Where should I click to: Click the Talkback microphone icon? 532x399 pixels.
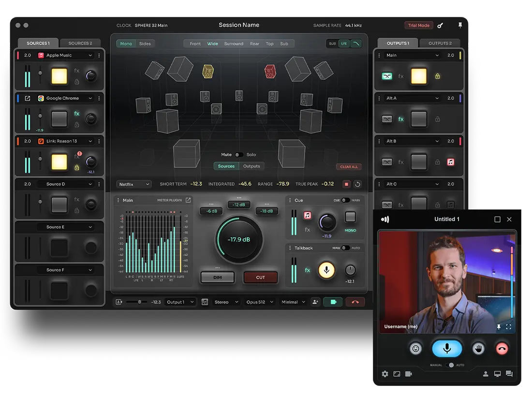326,270
